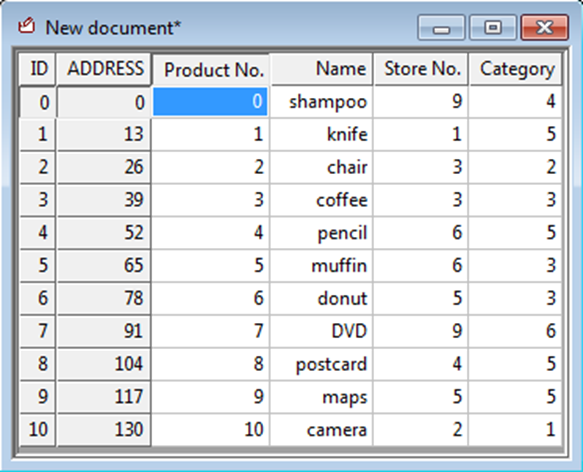Minimize the New document window
Image resolution: width=583 pixels, height=472 pixels.
441,27
